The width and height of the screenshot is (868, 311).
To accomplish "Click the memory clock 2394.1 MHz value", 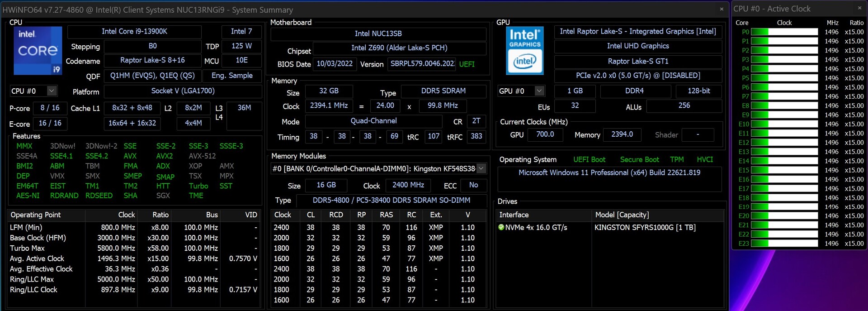I will pos(329,105).
